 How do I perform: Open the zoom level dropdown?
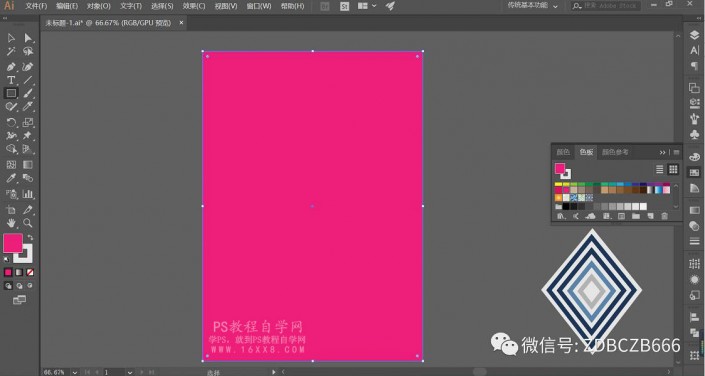coord(75,372)
